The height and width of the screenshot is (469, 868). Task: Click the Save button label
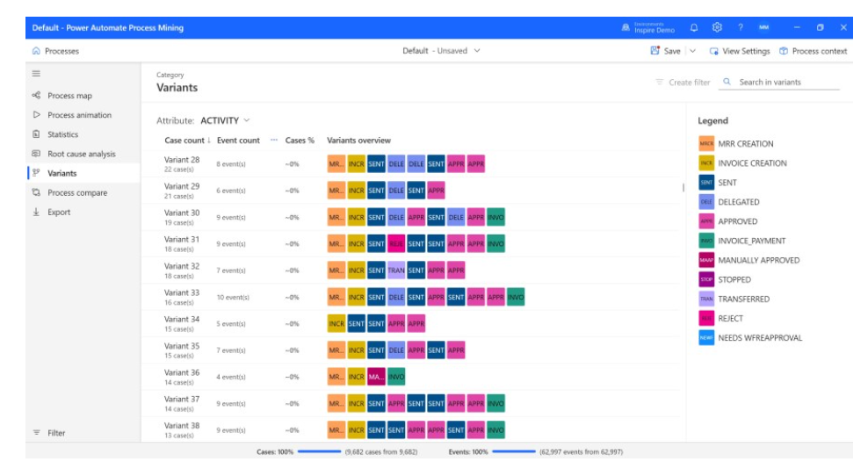point(672,51)
